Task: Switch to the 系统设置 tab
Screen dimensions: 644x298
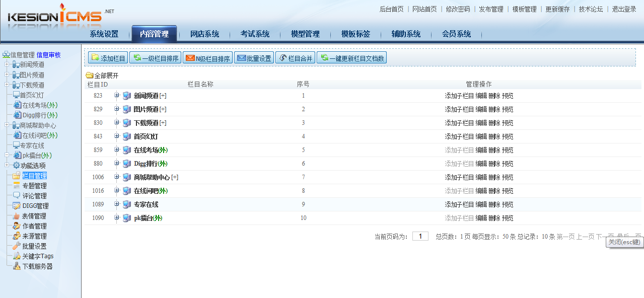Action: (x=104, y=34)
